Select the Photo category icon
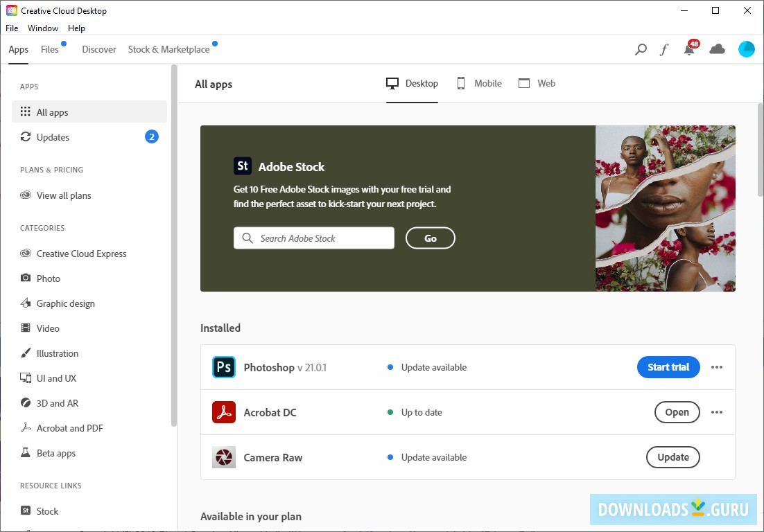The image size is (764, 532). (26, 278)
